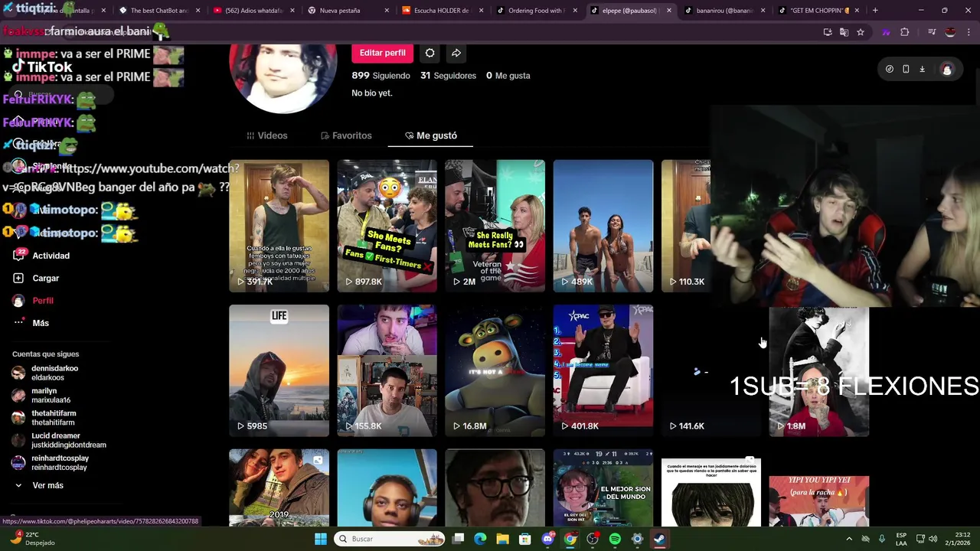Screen dimensions: 980x551
Task: Open the 31 Seguidores list
Action: pos(448,76)
